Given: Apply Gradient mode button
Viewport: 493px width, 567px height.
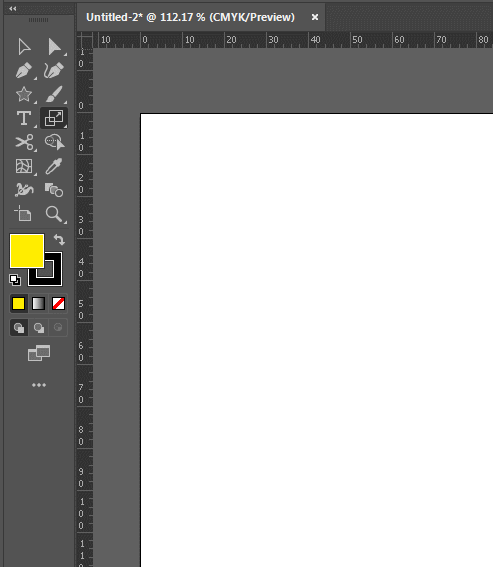Looking at the screenshot, I should tap(38, 303).
